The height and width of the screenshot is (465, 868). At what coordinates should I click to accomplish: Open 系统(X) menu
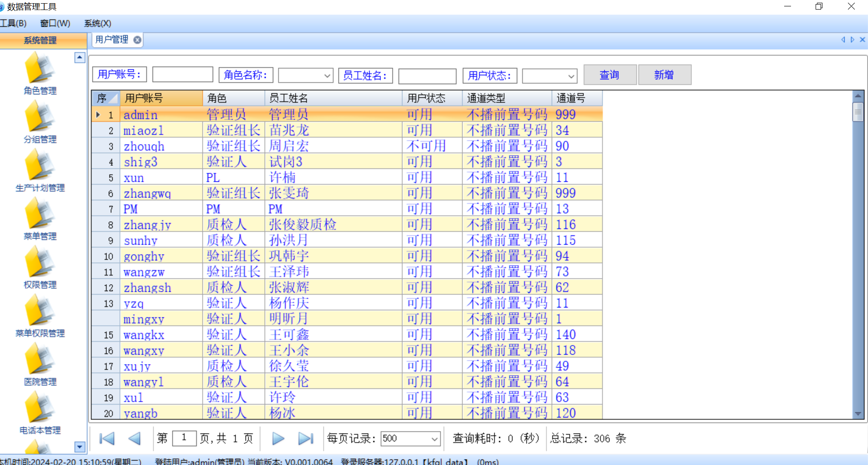98,23
